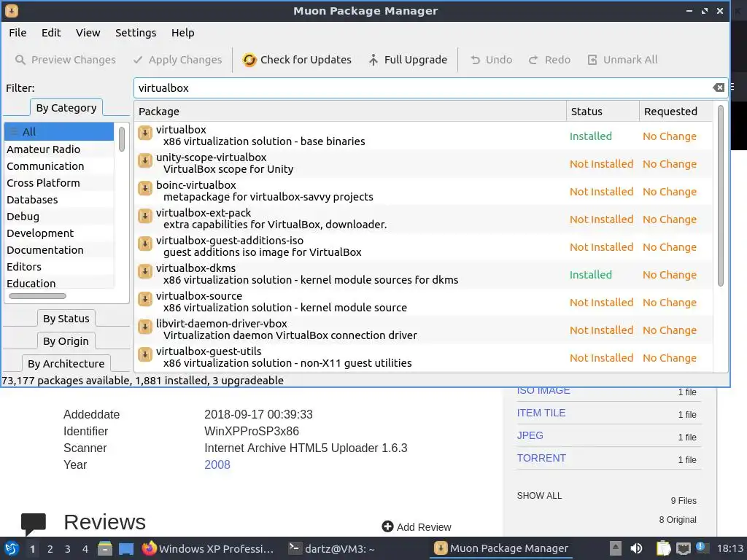Open the Help menu

point(183,32)
